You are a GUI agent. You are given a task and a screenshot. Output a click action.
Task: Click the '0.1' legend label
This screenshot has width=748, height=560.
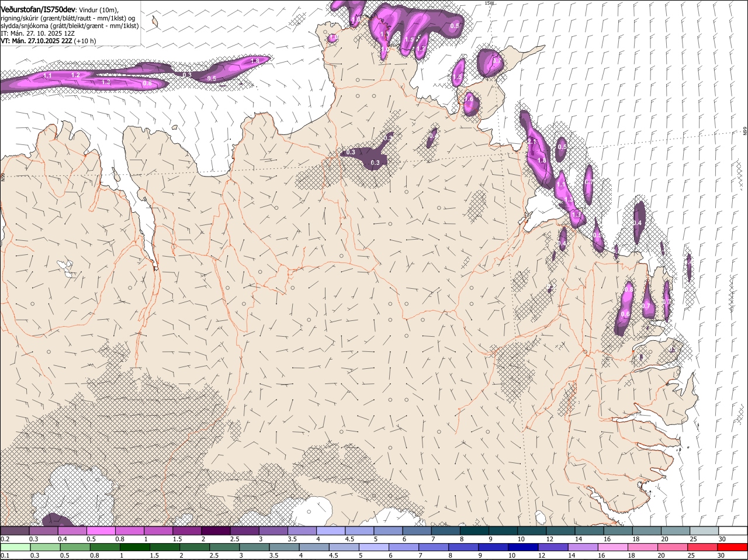5,556
